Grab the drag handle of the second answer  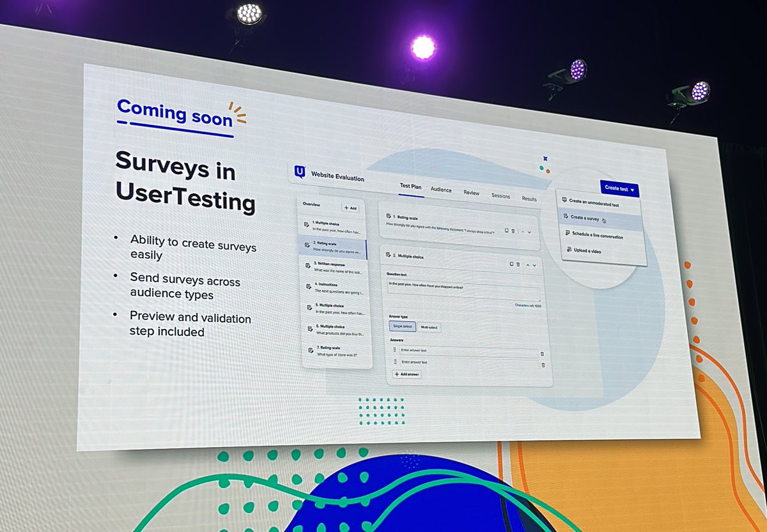(x=395, y=362)
